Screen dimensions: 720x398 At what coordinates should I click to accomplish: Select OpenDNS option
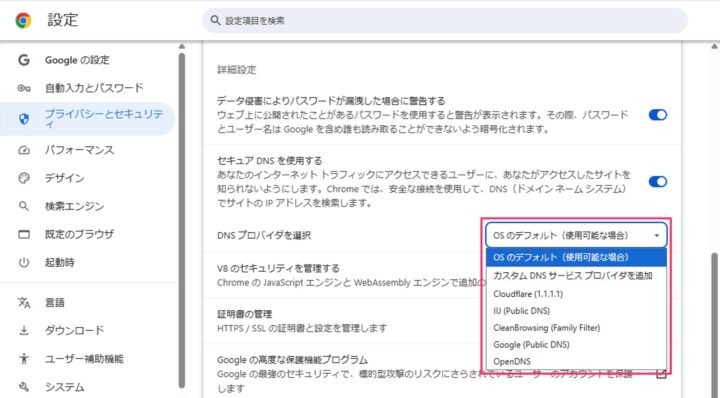click(x=576, y=361)
